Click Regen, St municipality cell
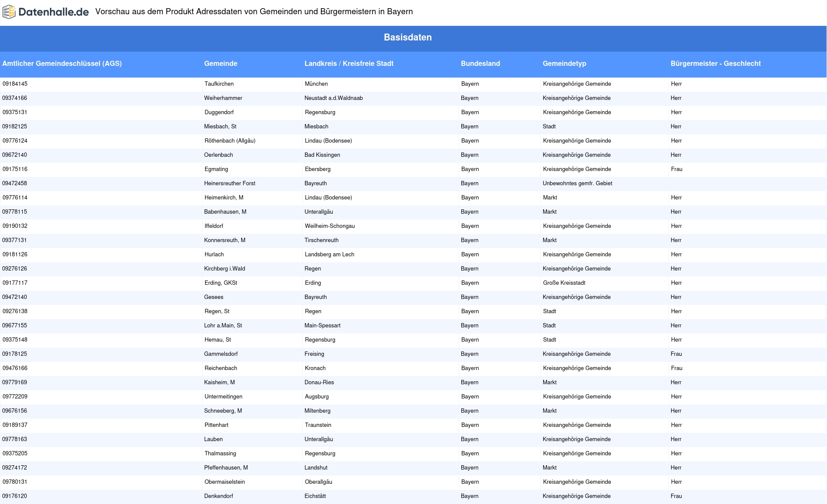The height and width of the screenshot is (504, 827). click(217, 311)
